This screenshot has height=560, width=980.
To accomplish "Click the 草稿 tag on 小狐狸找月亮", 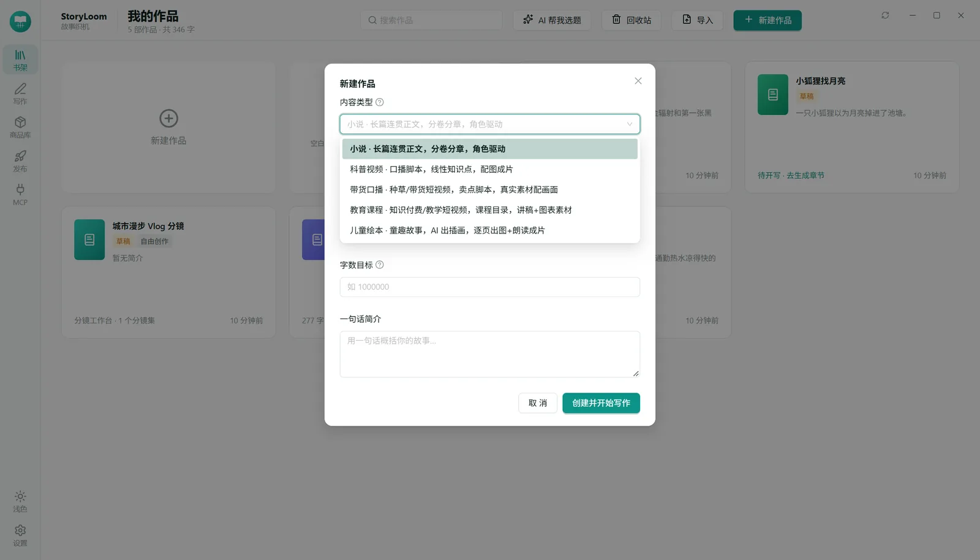I will pyautogui.click(x=807, y=96).
